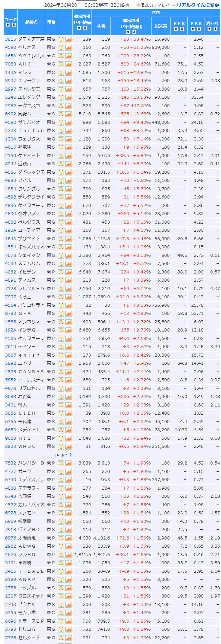Open chart icon for オンコセラピ row
221x644 pixels.
tap(68, 305)
